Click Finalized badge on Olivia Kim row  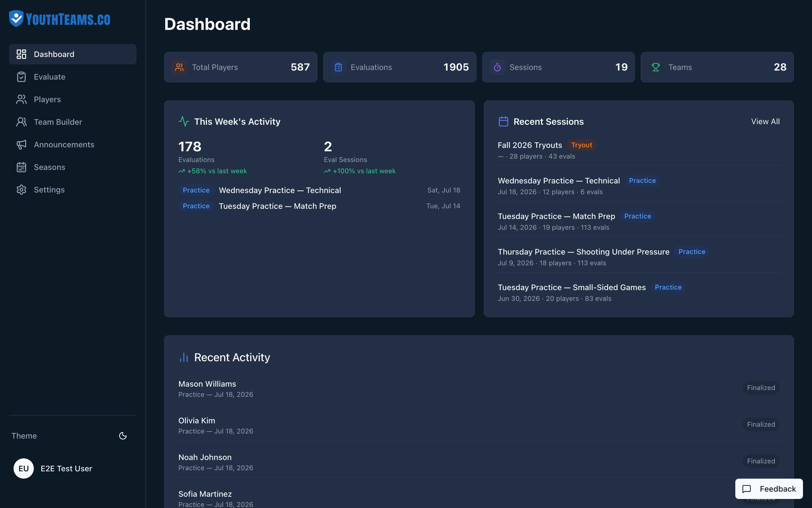point(761,424)
